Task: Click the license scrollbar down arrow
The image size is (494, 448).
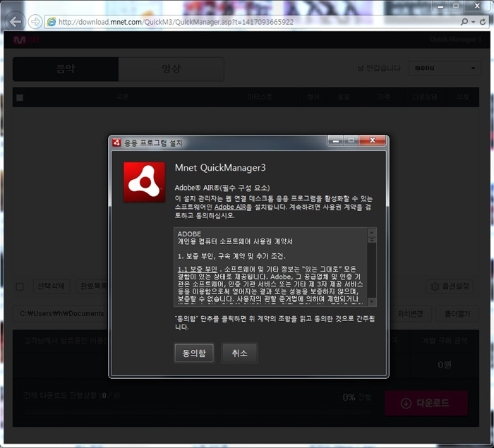Action: (372, 301)
